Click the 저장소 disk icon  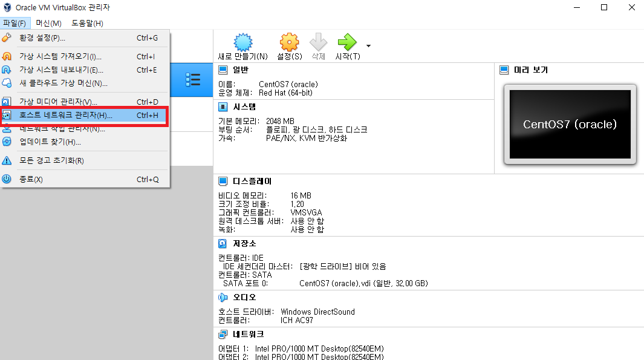click(223, 244)
